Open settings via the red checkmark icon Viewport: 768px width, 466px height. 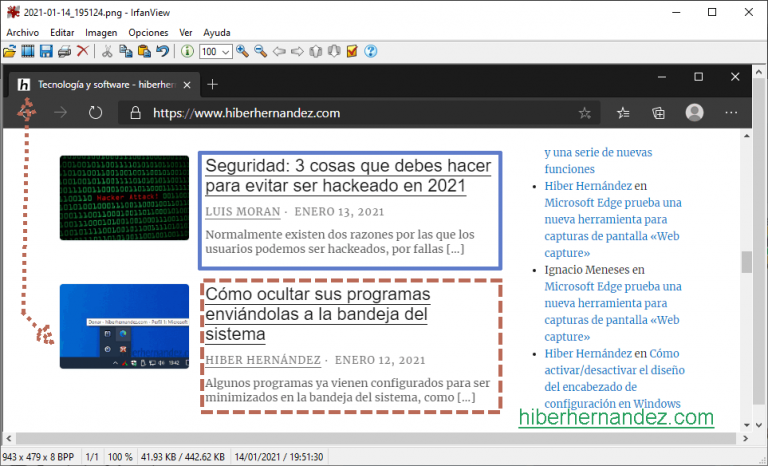[351, 51]
